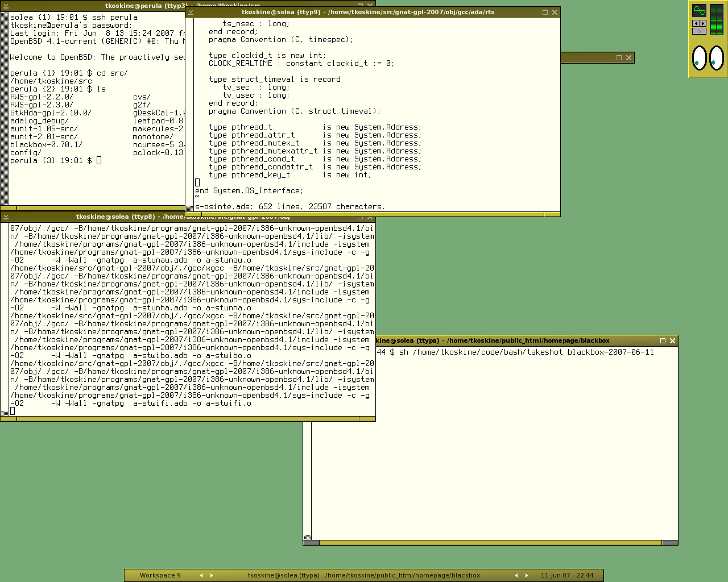The height and width of the screenshot is (582, 728).
Task: Maximize the ttyp9 rts terminal window
Action: coord(545,12)
